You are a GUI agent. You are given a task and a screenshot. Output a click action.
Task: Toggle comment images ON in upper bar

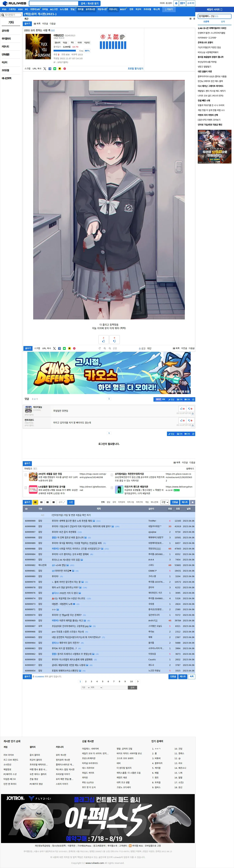(180, 399)
